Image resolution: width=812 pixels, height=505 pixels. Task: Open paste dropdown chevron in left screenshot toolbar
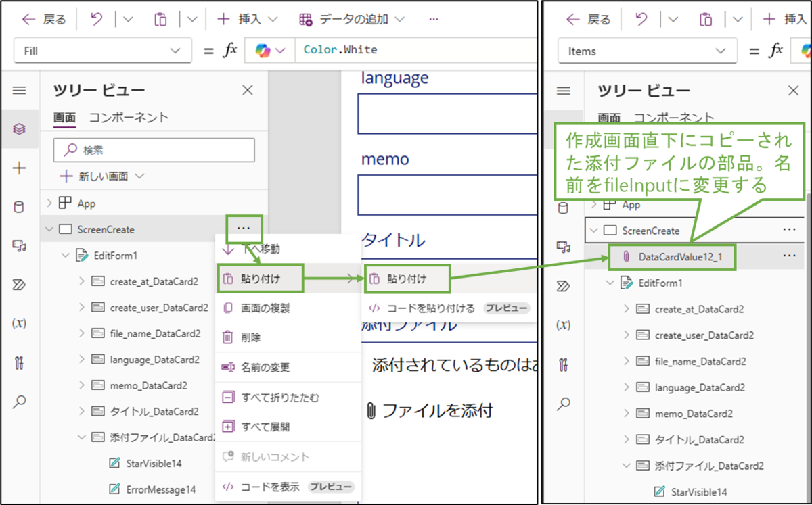click(x=193, y=20)
